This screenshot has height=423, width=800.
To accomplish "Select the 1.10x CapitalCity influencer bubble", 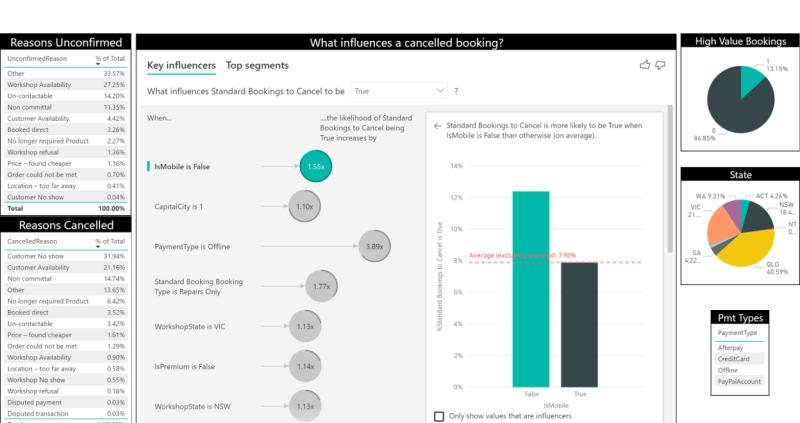I will 304,206.
